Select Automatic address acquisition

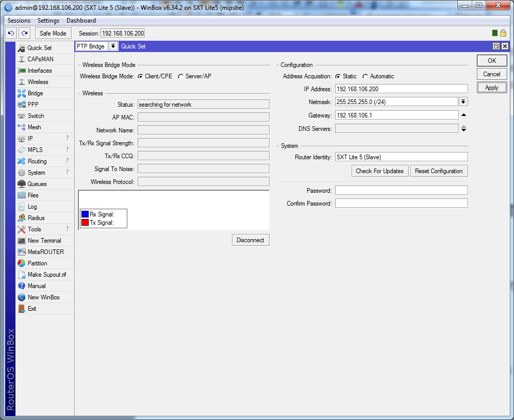365,76
